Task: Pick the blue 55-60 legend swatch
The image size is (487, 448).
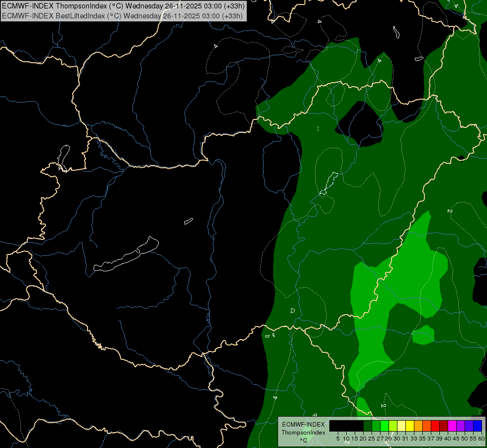Action: (478, 426)
